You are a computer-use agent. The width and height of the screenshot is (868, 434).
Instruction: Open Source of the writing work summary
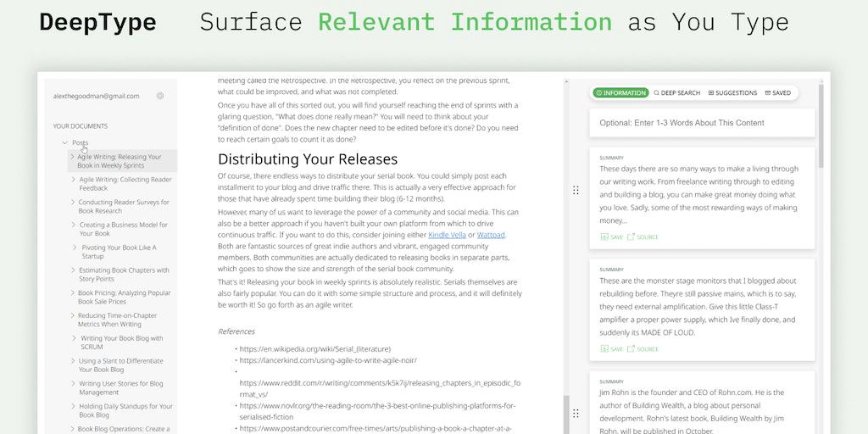click(643, 237)
